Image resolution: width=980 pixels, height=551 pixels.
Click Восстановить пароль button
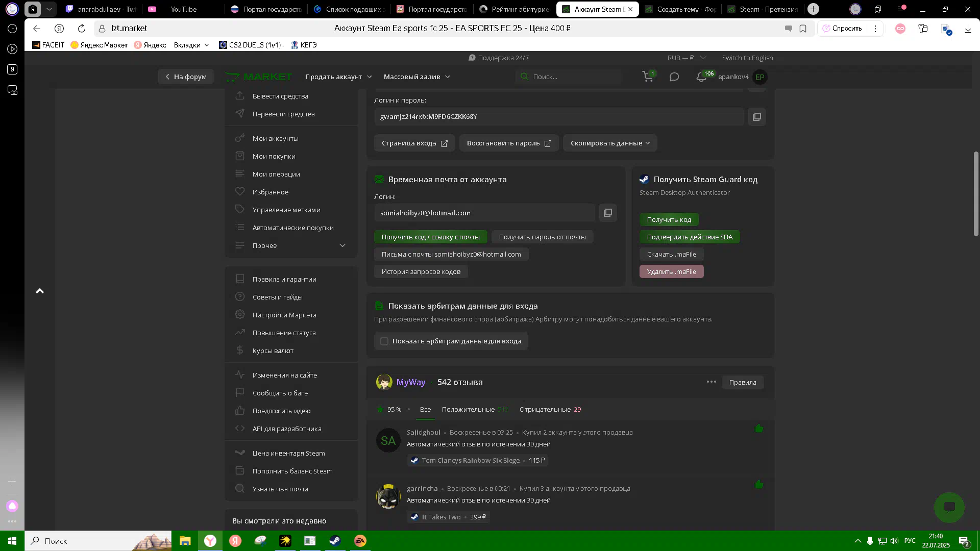(x=509, y=143)
